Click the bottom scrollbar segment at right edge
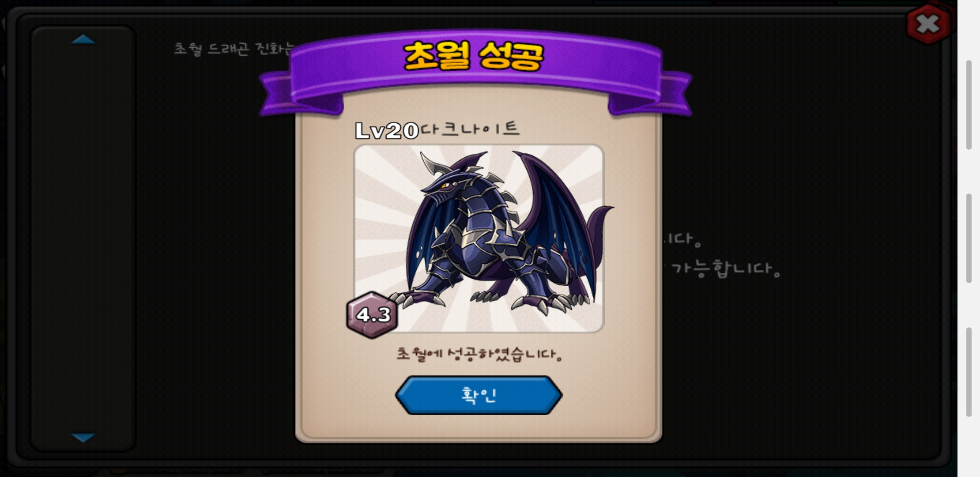980x477 pixels. tap(969, 372)
